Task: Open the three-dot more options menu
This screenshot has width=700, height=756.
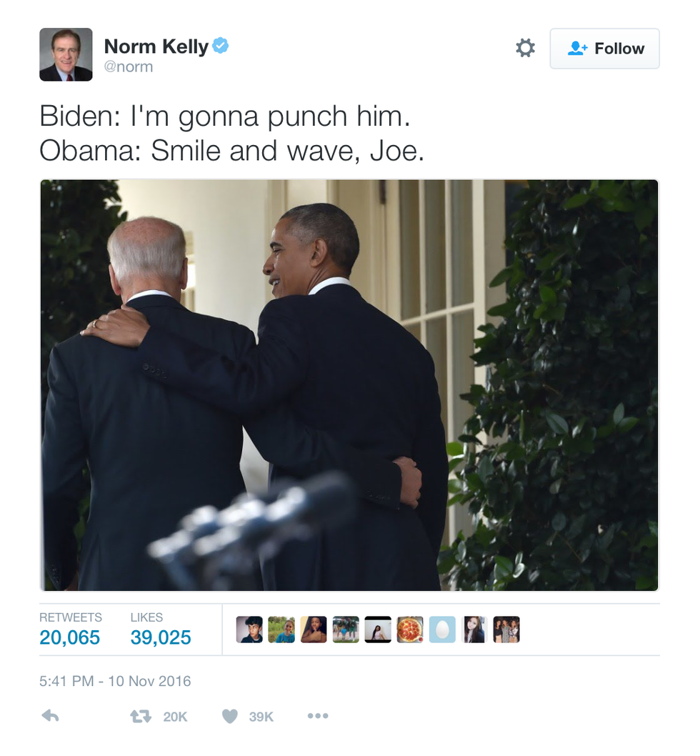Action: pyautogui.click(x=318, y=716)
